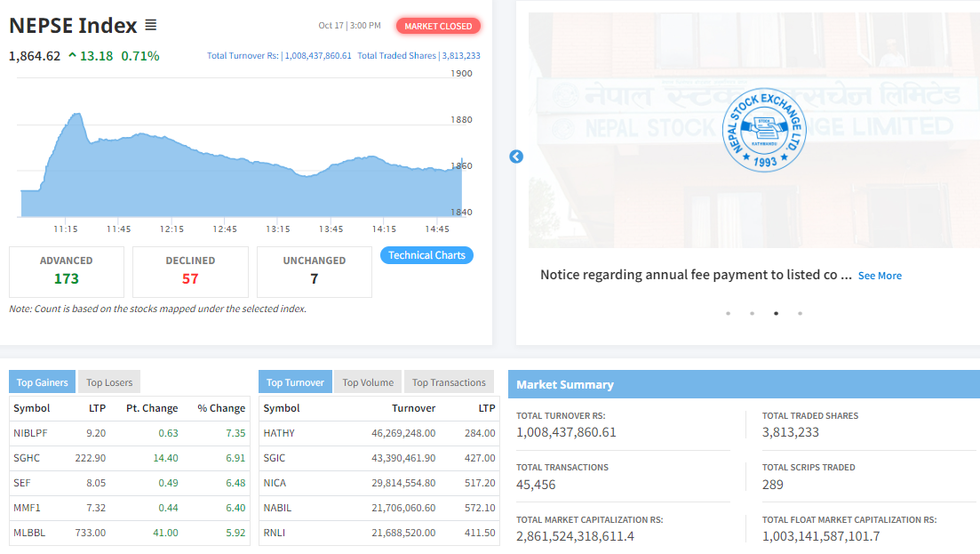The height and width of the screenshot is (554, 980).
Task: Open MMF1 symbol in gainers table
Action: [27, 508]
